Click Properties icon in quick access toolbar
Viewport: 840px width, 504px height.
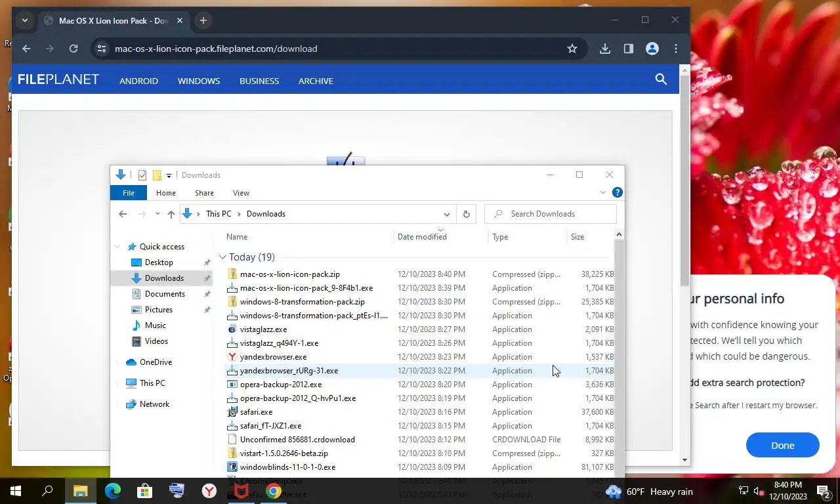coord(142,175)
